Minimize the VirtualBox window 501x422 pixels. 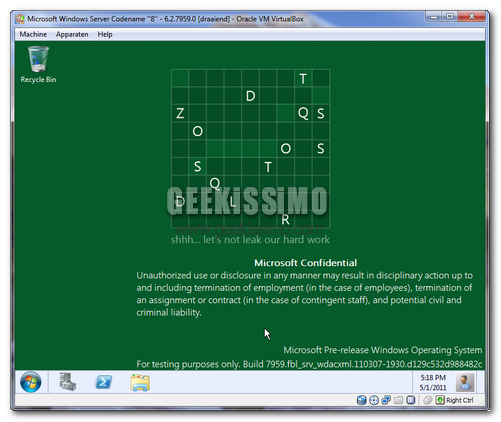[x=434, y=16]
